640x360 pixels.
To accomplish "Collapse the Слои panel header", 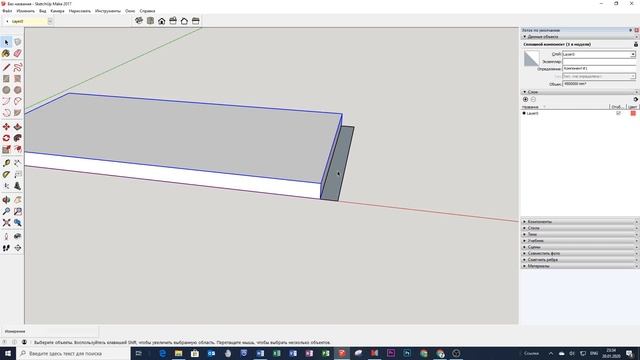I will coord(579,92).
